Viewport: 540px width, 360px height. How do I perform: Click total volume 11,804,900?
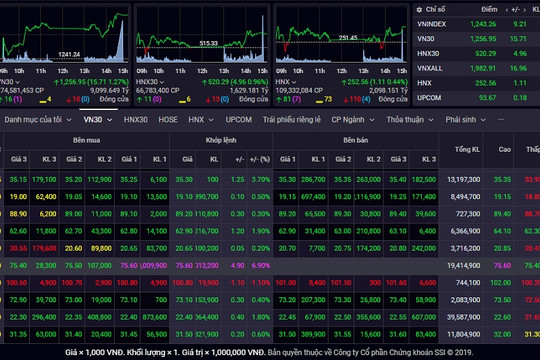(464, 335)
